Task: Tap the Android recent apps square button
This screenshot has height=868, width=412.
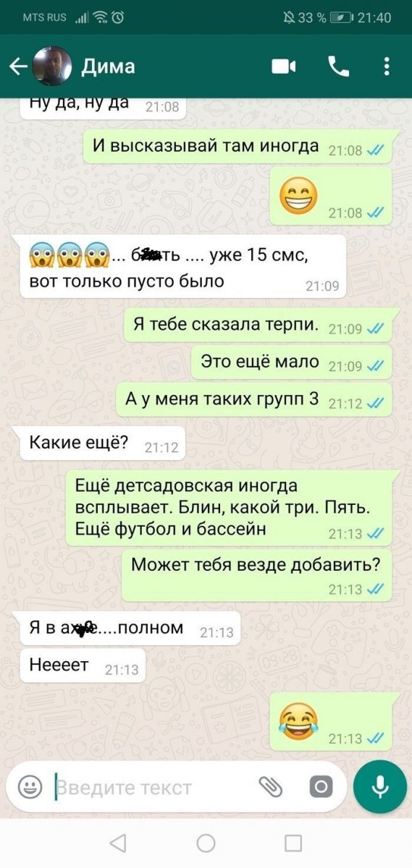Action: pyautogui.click(x=293, y=843)
